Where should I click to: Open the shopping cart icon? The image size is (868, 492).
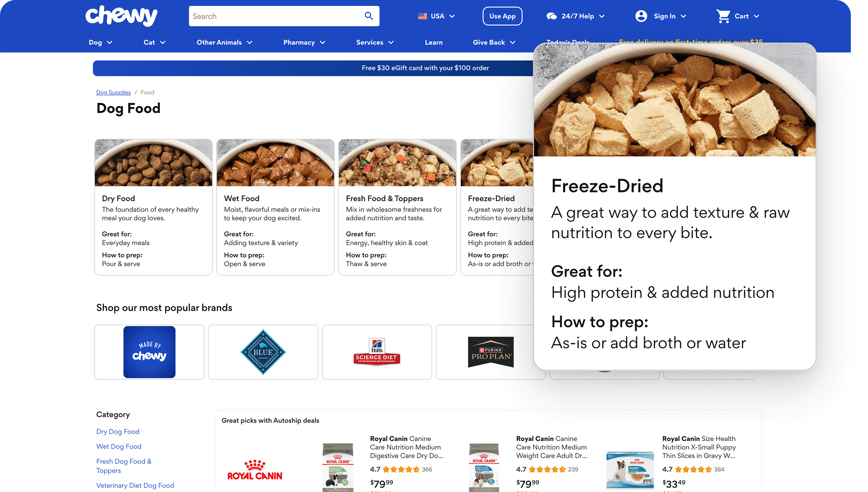(723, 16)
